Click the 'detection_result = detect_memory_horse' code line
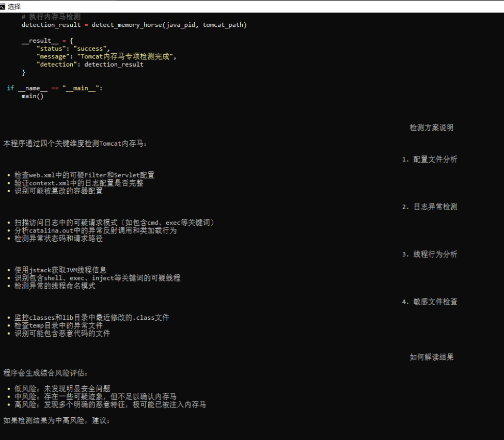 point(134,25)
